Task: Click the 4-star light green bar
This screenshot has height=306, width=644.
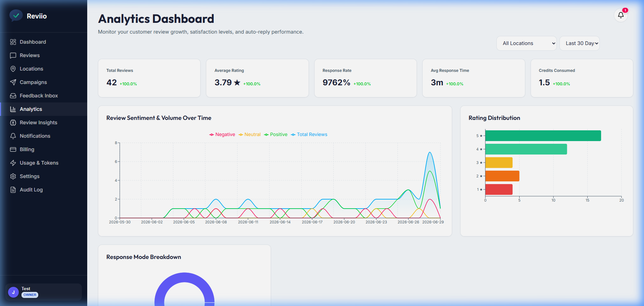Action: 526,149
